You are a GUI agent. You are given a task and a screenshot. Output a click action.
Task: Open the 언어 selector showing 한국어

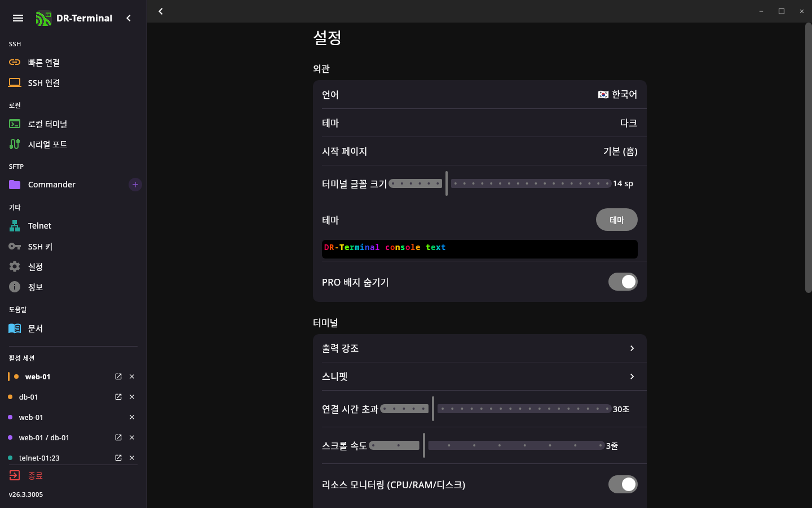click(x=480, y=94)
